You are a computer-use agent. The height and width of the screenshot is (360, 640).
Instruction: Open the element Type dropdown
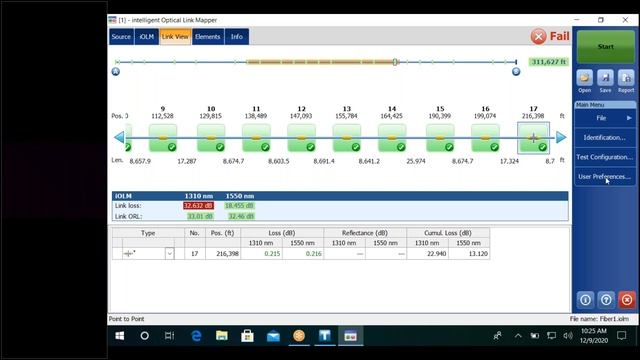point(169,254)
